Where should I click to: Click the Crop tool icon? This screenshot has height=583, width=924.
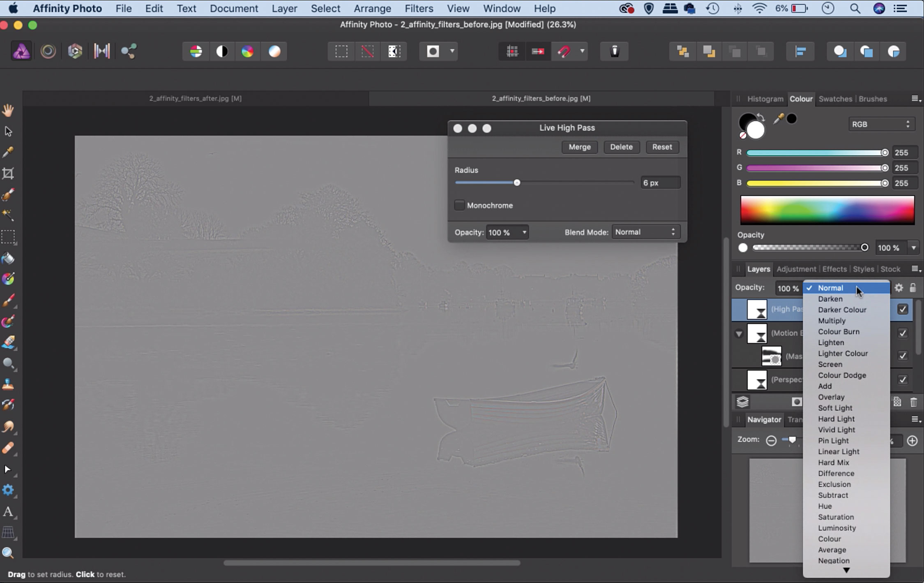pyautogui.click(x=9, y=173)
